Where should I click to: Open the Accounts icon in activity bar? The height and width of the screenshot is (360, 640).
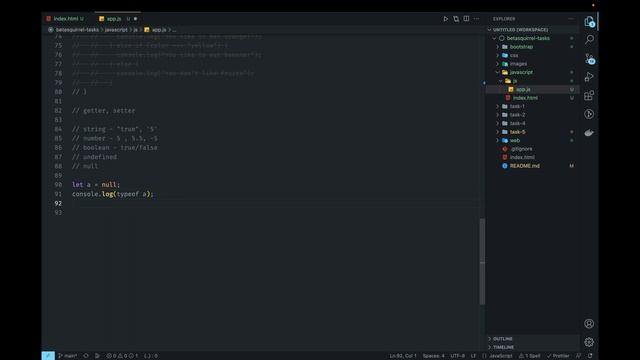(x=589, y=324)
